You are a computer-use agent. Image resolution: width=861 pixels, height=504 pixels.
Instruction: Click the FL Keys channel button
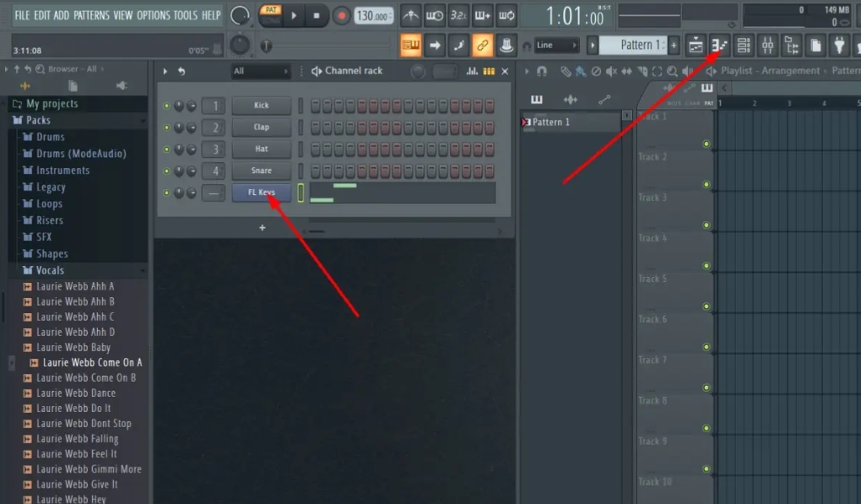261,192
